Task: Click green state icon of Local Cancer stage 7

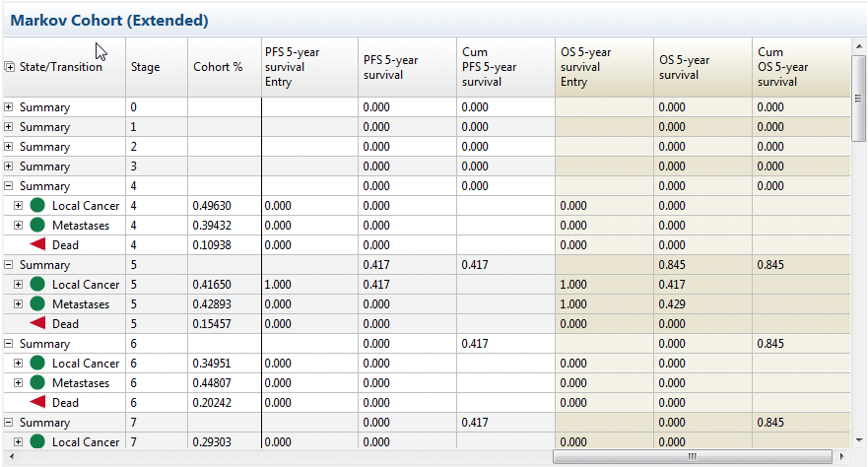Action: click(37, 441)
